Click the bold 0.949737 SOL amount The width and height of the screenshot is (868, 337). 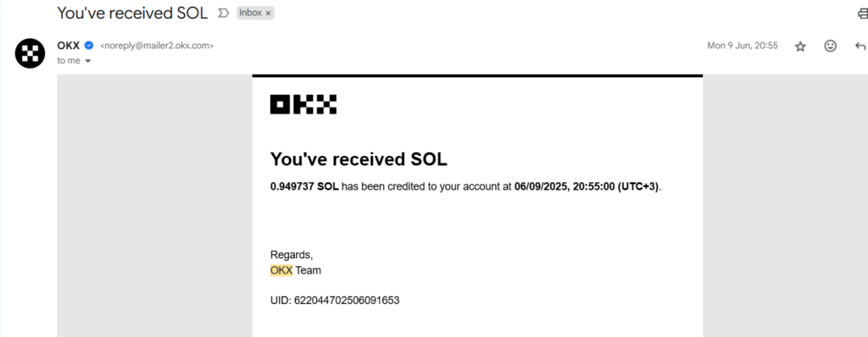[x=304, y=186]
